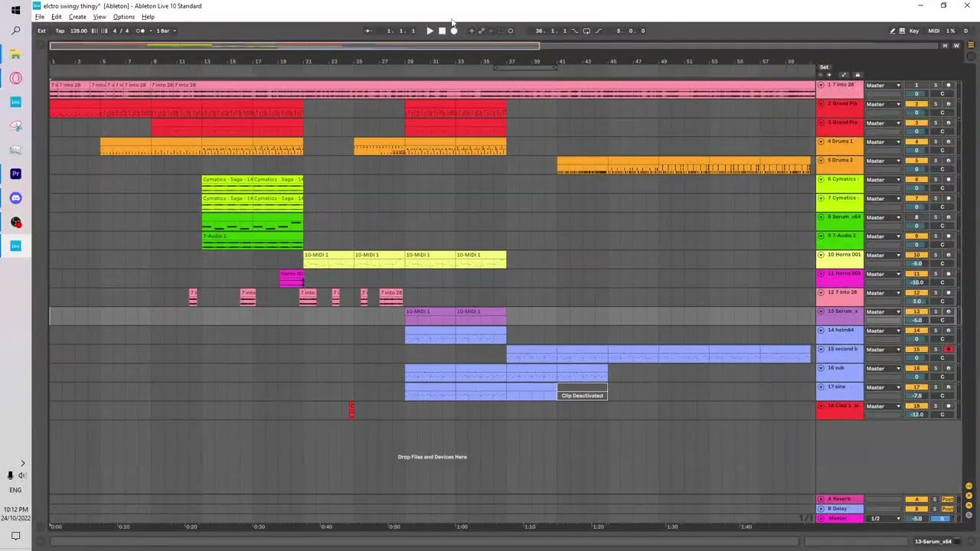Click the H height optimize button
Image resolution: width=980 pixels, height=551 pixels.
pyautogui.click(x=946, y=46)
